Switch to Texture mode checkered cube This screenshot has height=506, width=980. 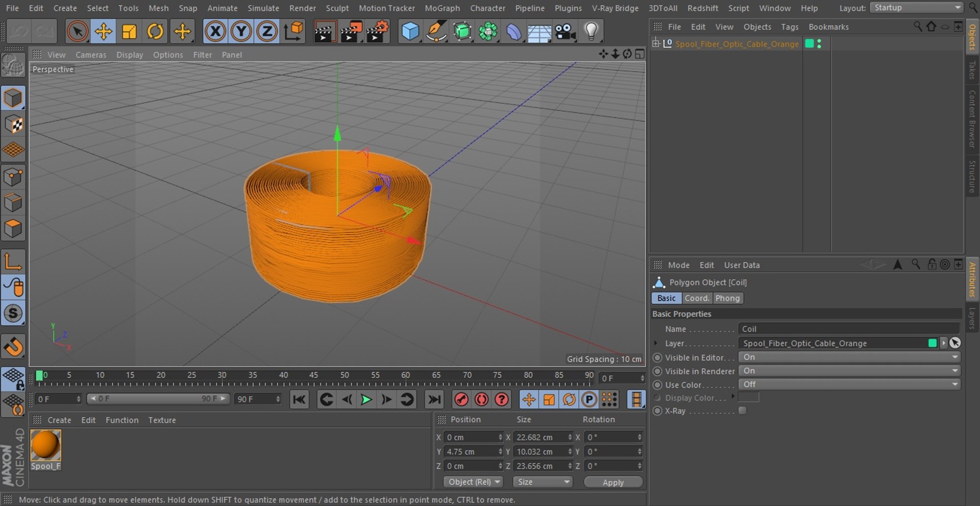point(13,124)
